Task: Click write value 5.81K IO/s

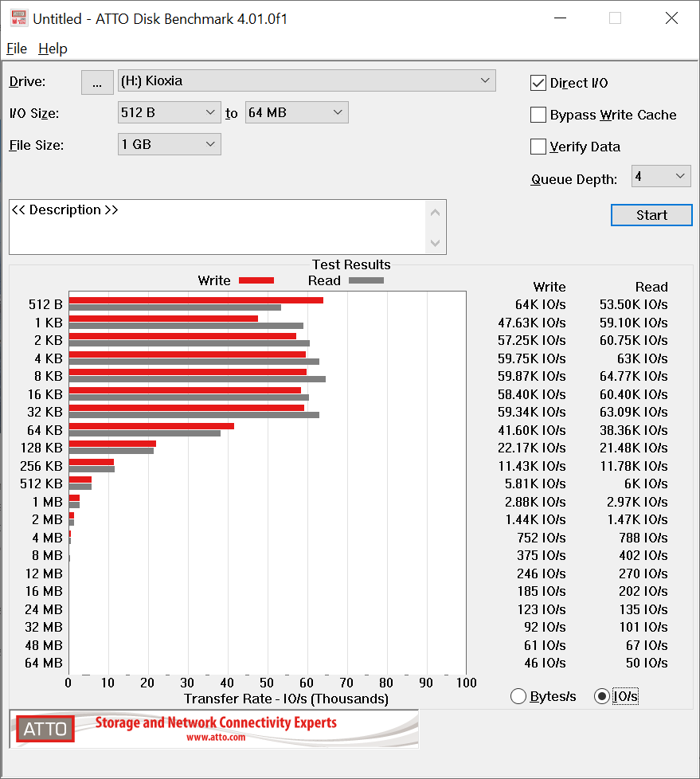Action: (535, 483)
